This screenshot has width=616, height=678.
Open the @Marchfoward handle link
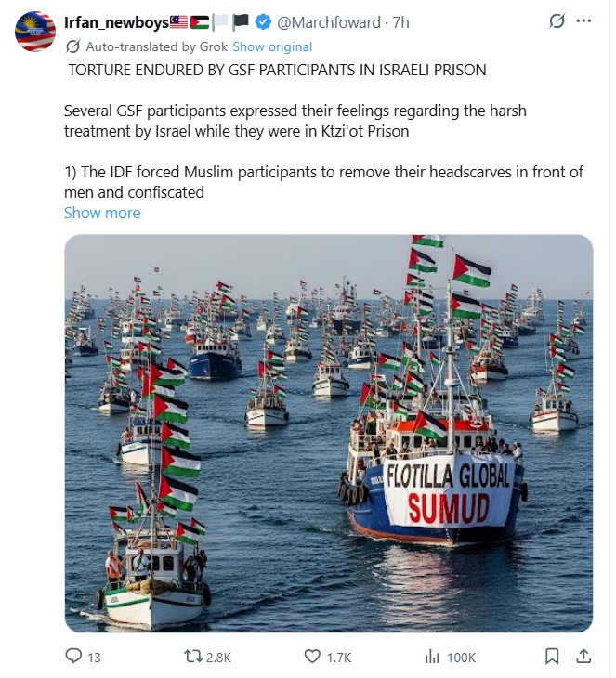328,22
